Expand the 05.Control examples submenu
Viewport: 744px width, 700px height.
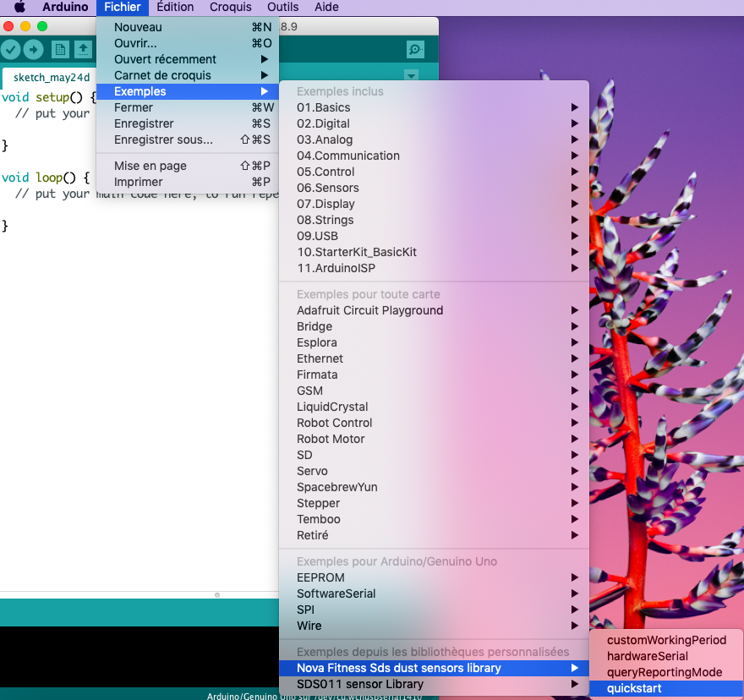coord(435,172)
